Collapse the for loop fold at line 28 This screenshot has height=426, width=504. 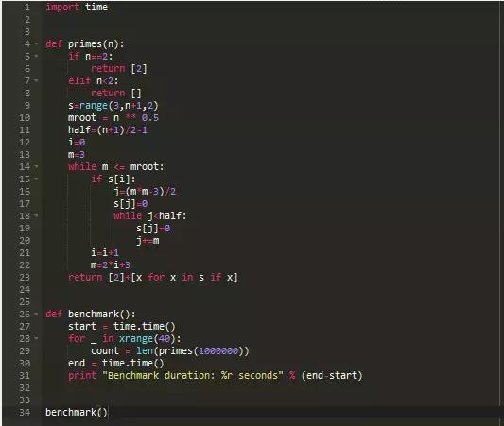click(x=36, y=338)
